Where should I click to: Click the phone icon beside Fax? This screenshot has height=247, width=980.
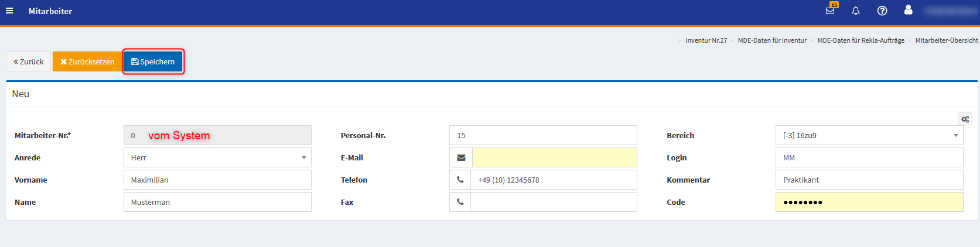[x=460, y=202]
